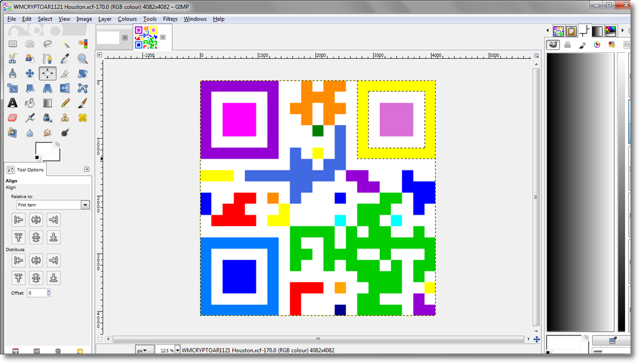The image size is (640, 364).
Task: Open the 'Relative to: First item' dropdown
Action: click(53, 205)
